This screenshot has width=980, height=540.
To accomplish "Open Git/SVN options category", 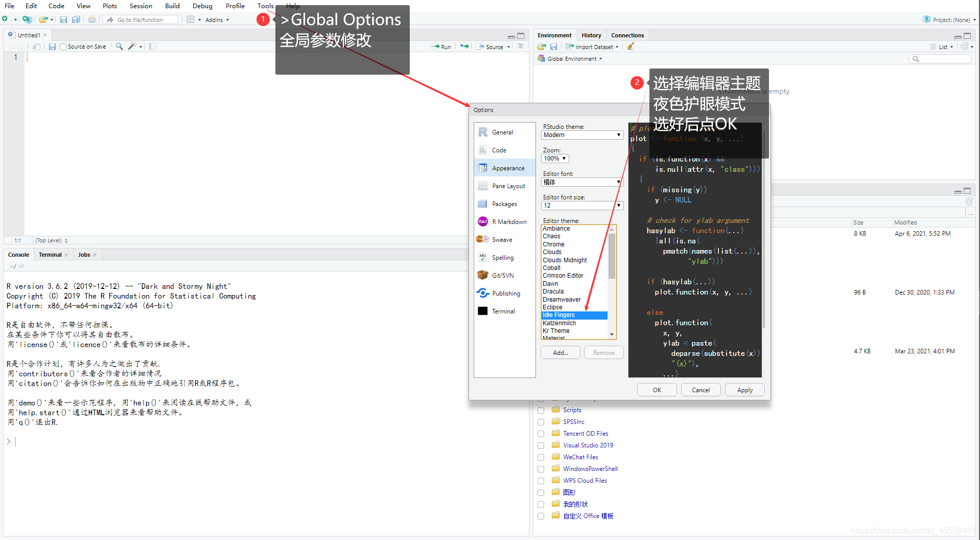I will click(x=504, y=275).
